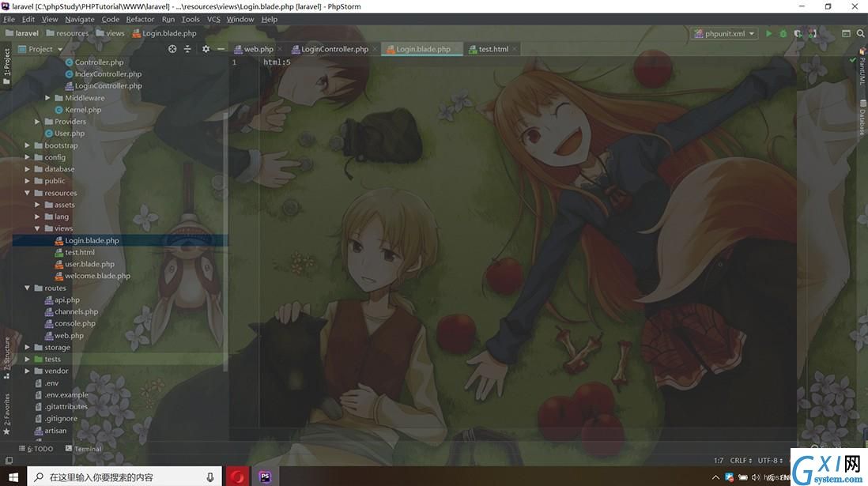Open the Database side panel
The height and width of the screenshot is (486, 868).
[862, 117]
